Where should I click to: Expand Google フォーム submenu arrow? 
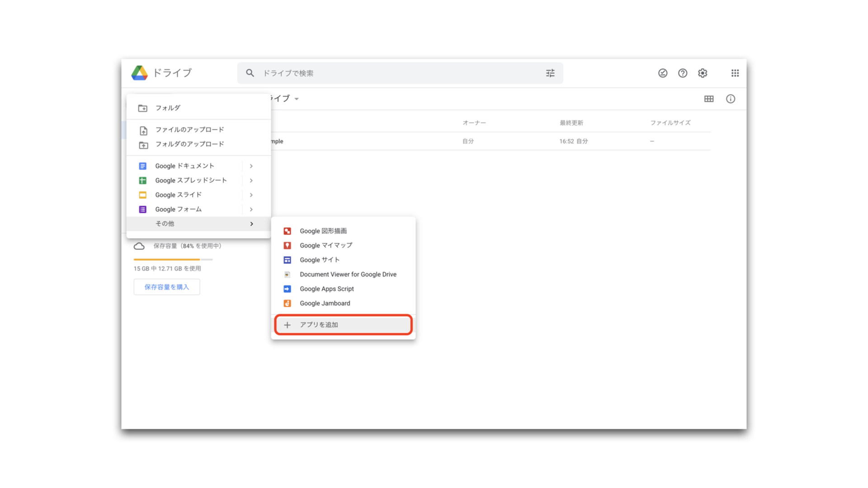[251, 210]
